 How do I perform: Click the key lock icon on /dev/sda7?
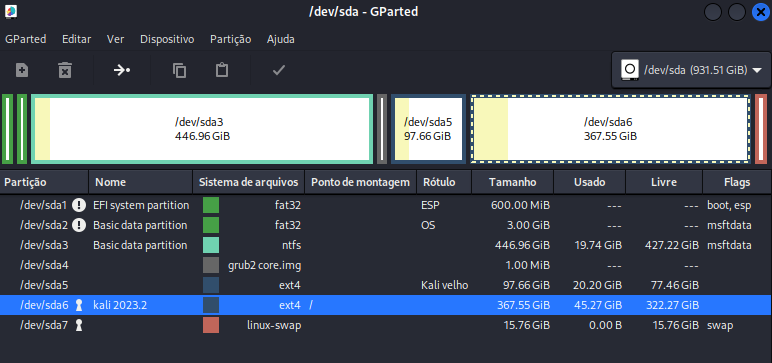[79, 325]
